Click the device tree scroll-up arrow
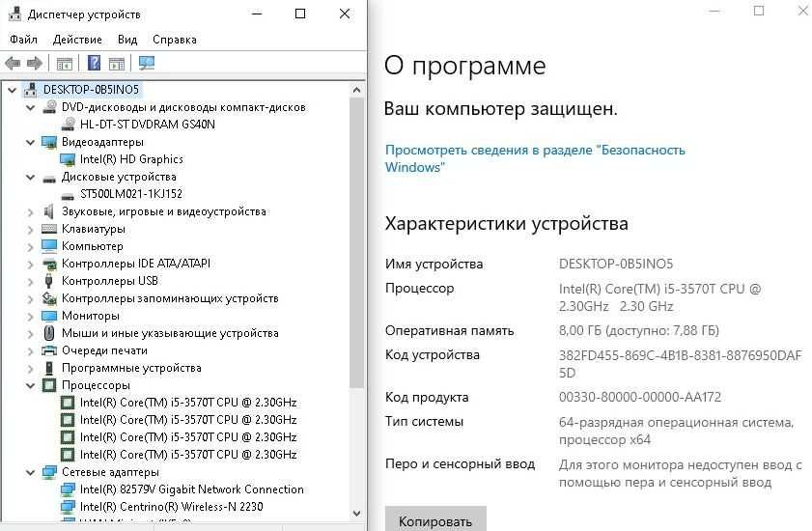This screenshot has width=812, height=531. 356,90
